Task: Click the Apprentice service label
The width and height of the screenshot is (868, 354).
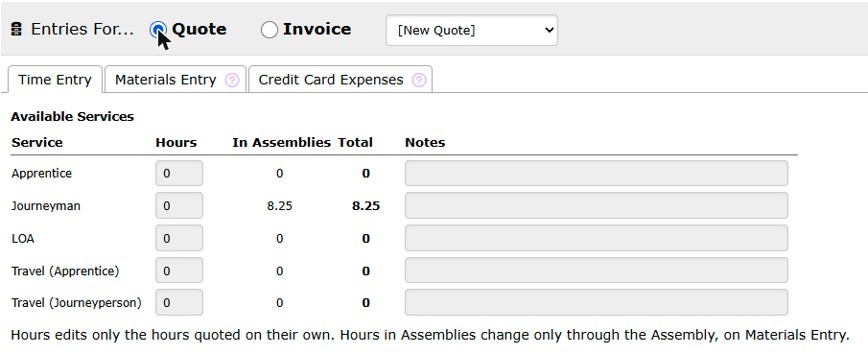Action: [x=41, y=174]
